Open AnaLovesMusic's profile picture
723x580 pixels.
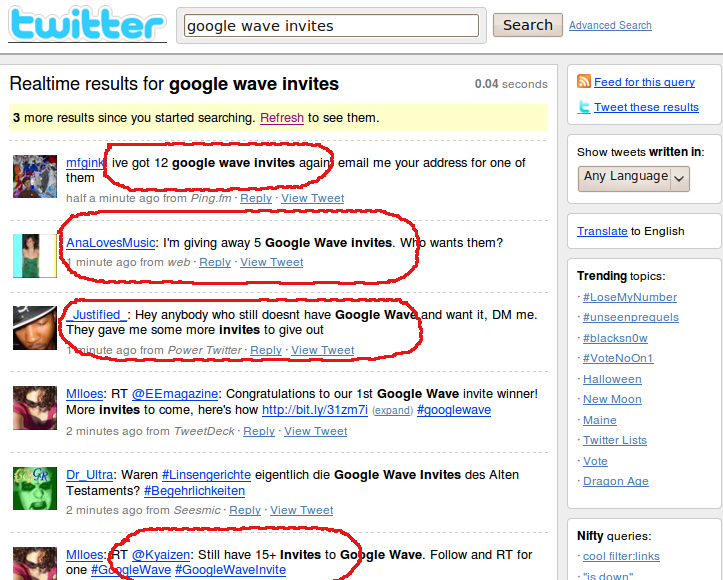point(35,255)
